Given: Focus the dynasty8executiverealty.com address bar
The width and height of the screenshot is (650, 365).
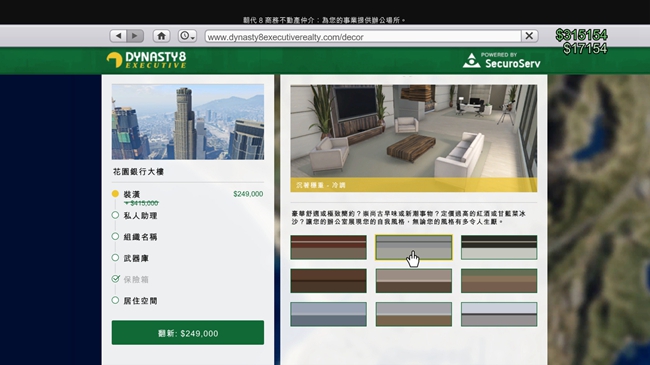Looking at the screenshot, I should (x=363, y=36).
